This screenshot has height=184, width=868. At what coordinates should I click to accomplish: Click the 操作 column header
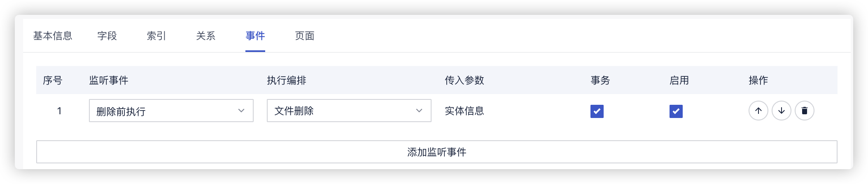[x=758, y=80]
